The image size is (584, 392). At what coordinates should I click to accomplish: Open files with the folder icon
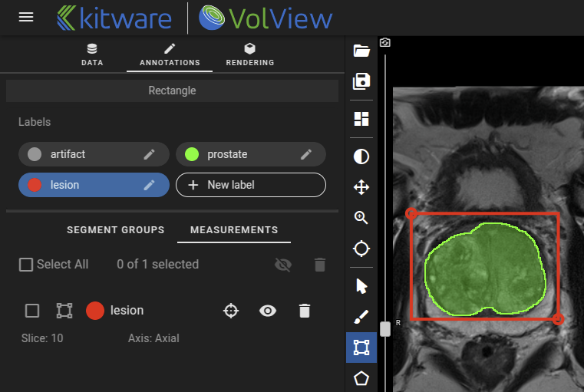click(361, 51)
